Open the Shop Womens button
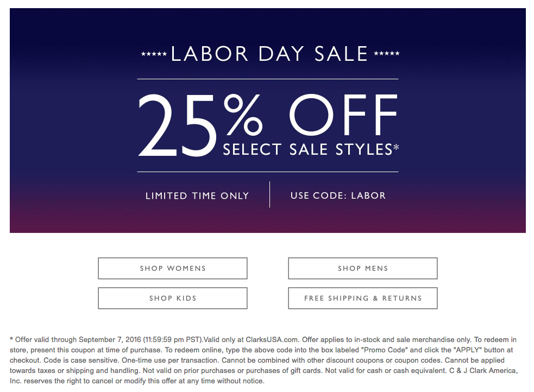Viewport: 534px width, 392px height. [173, 268]
